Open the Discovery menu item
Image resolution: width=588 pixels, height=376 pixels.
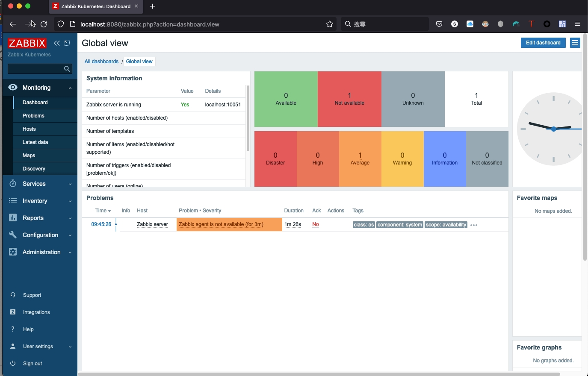pos(45,169)
